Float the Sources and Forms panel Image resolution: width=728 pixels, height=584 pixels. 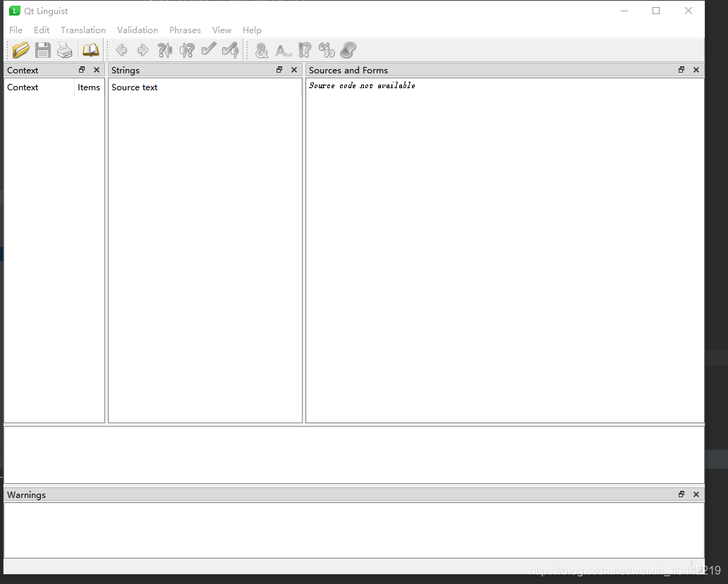click(681, 70)
